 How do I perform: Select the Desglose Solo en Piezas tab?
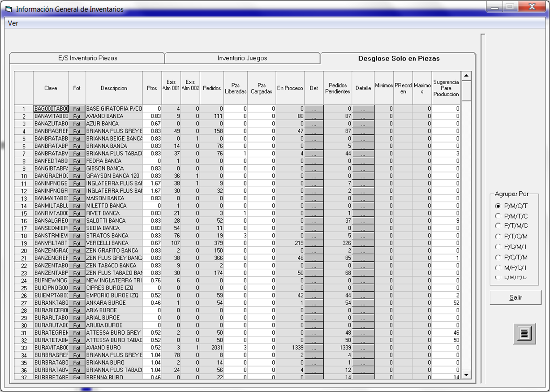click(x=398, y=58)
